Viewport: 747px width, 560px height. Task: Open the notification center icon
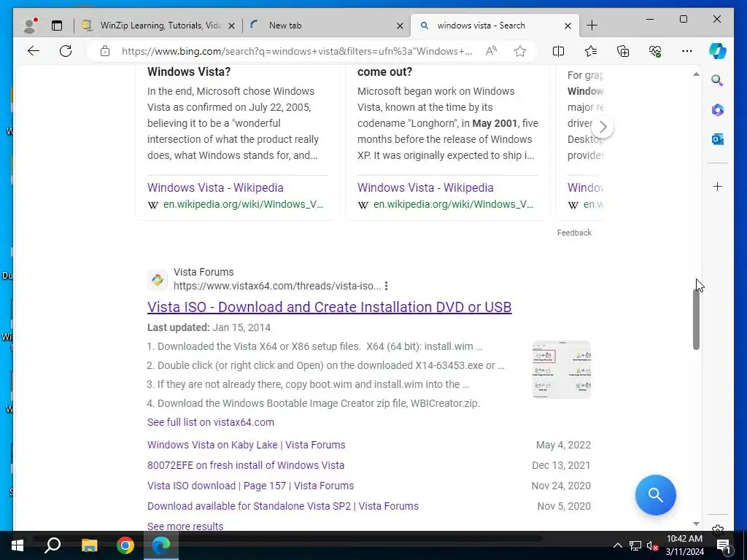[723, 545]
